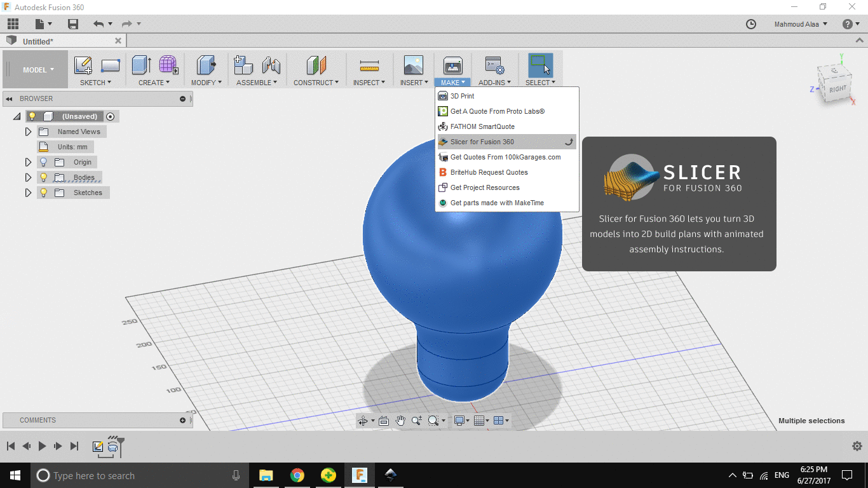Choose 3D Print from Make menu

pyautogui.click(x=506, y=96)
